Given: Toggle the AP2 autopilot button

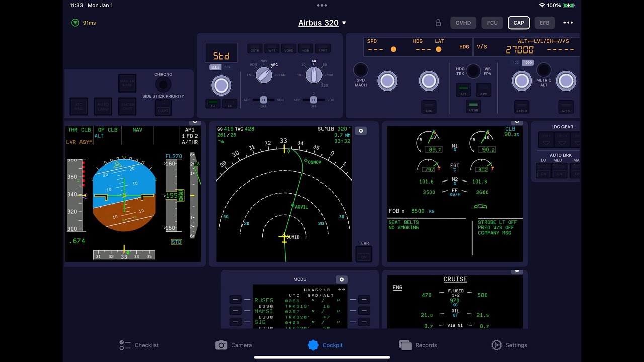Looking at the screenshot, I should click(x=484, y=90).
